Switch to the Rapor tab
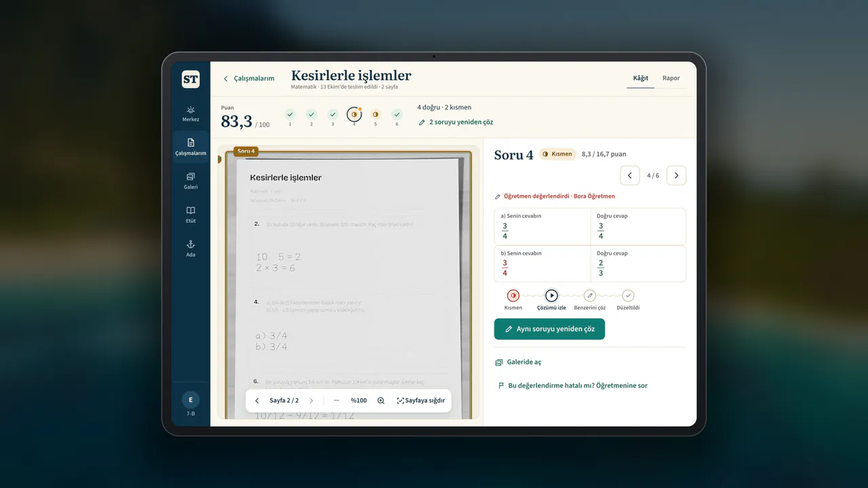 671,78
